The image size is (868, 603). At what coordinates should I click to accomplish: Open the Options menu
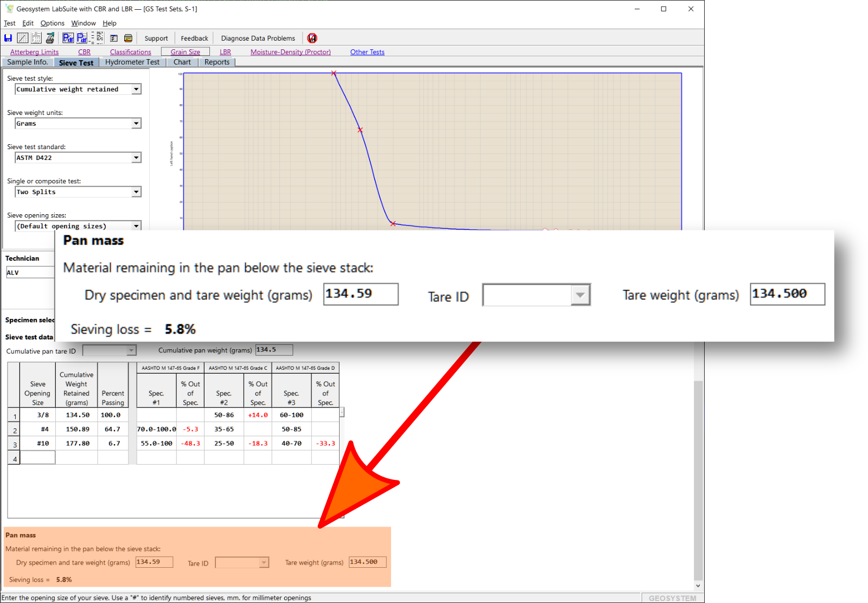click(52, 23)
